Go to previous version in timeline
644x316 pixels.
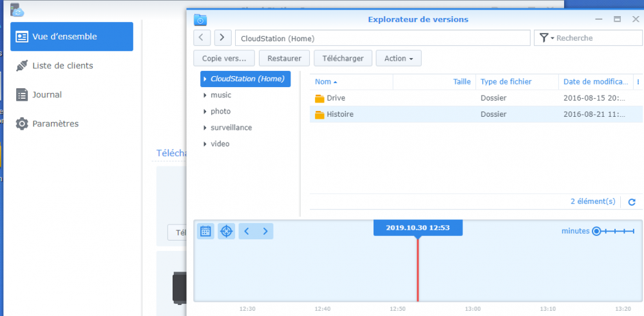pyautogui.click(x=247, y=232)
